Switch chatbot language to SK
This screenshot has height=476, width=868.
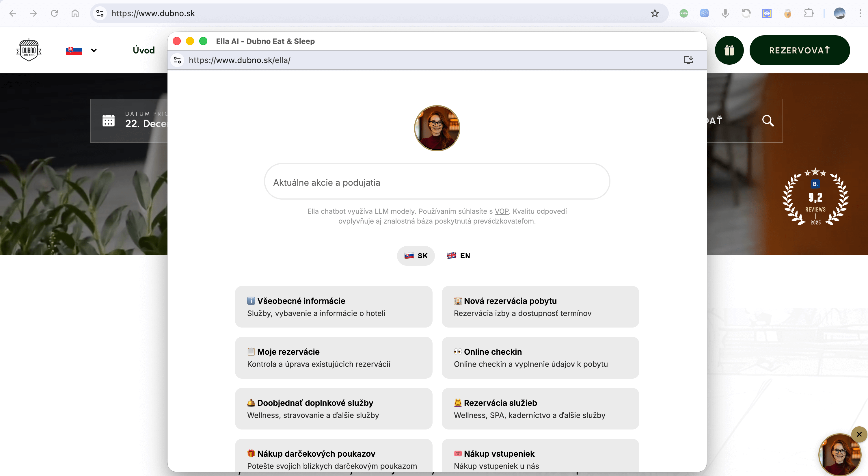[416, 256]
